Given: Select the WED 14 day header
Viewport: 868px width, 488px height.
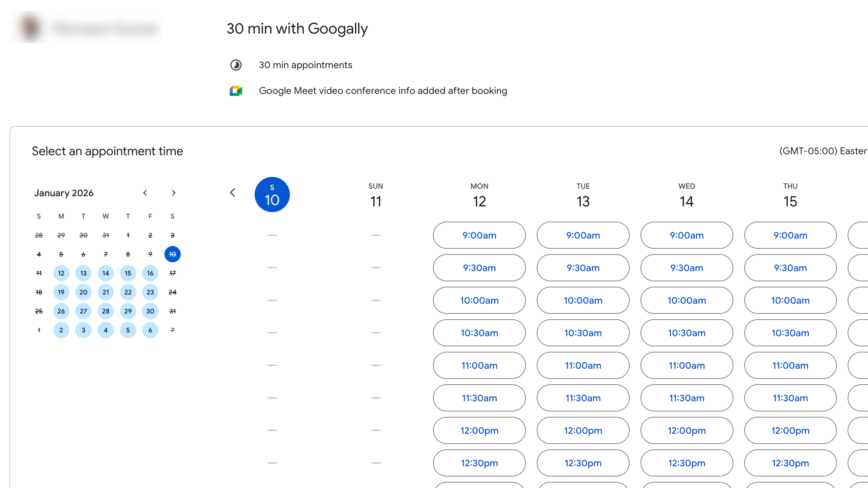Looking at the screenshot, I should [x=687, y=197].
